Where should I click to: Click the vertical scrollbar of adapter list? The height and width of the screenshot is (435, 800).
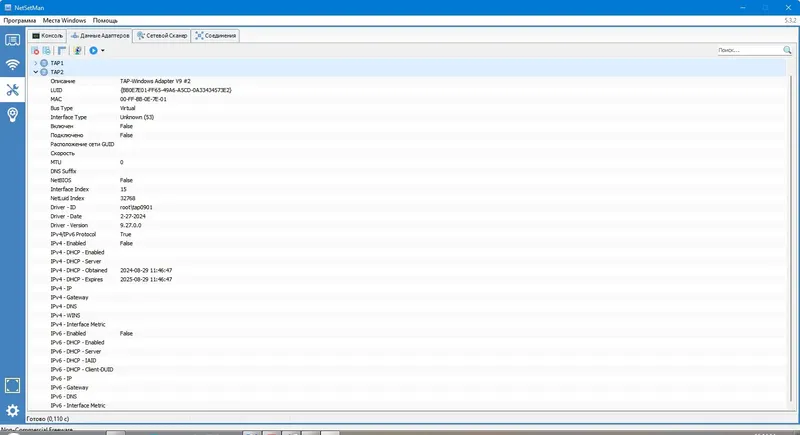[x=791, y=239]
